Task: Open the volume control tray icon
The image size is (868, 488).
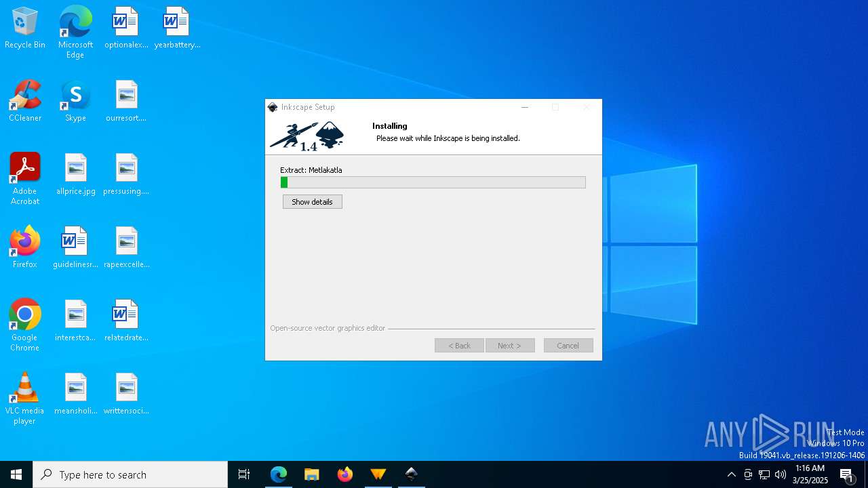Action: click(x=781, y=474)
